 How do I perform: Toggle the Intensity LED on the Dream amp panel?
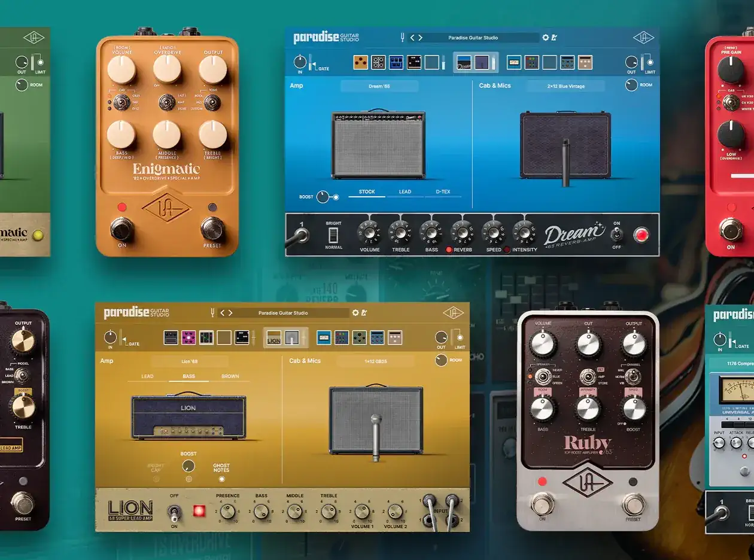tap(507, 249)
